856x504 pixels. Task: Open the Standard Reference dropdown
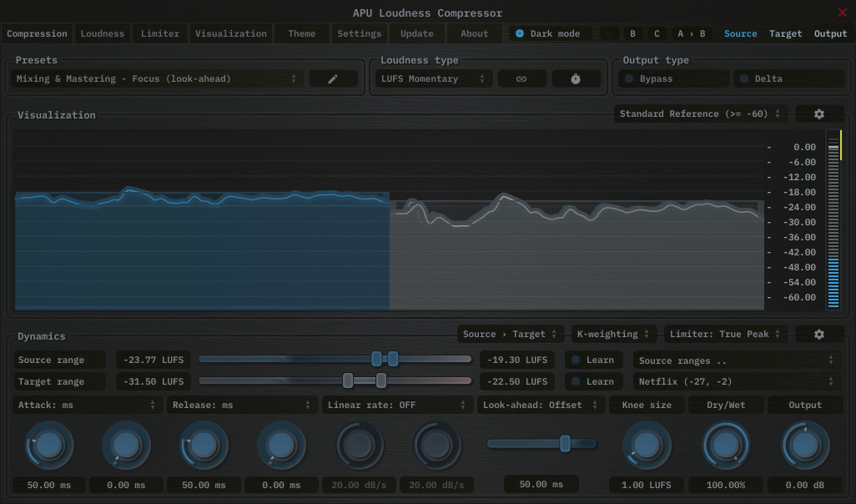(x=699, y=113)
